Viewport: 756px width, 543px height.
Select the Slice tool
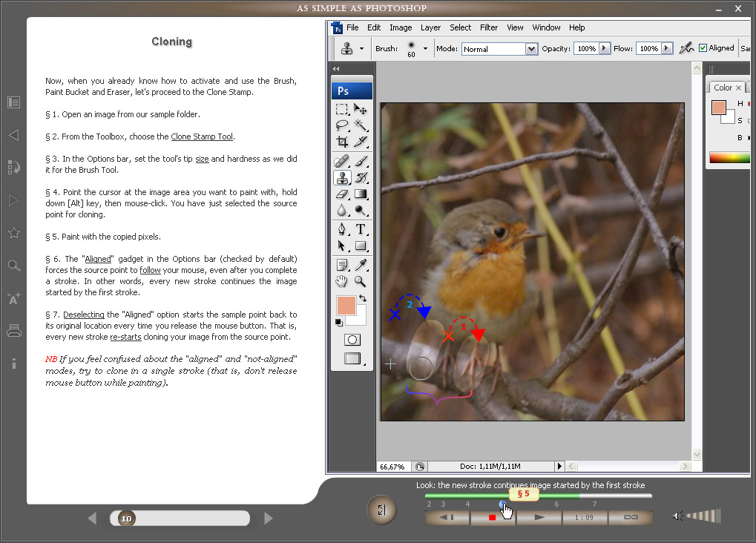tap(360, 142)
